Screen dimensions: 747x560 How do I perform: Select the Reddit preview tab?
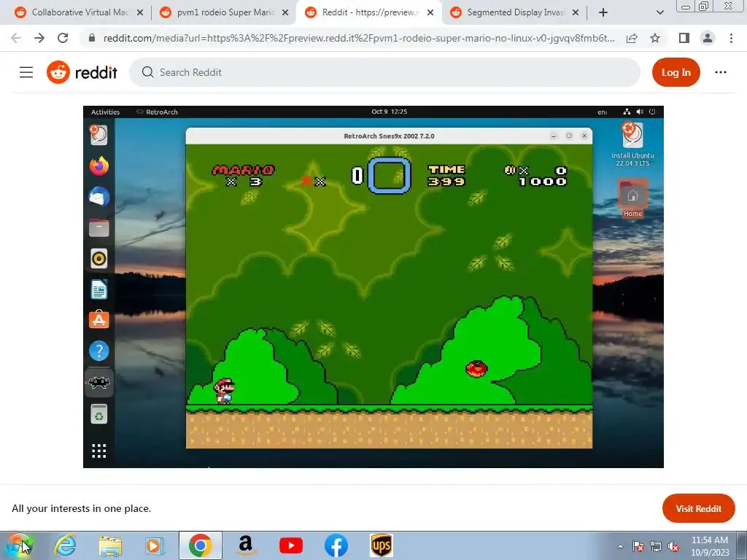[369, 12]
